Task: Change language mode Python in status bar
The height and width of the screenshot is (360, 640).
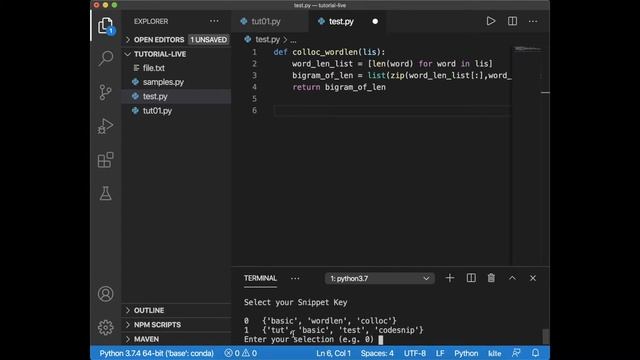Action: pos(466,353)
